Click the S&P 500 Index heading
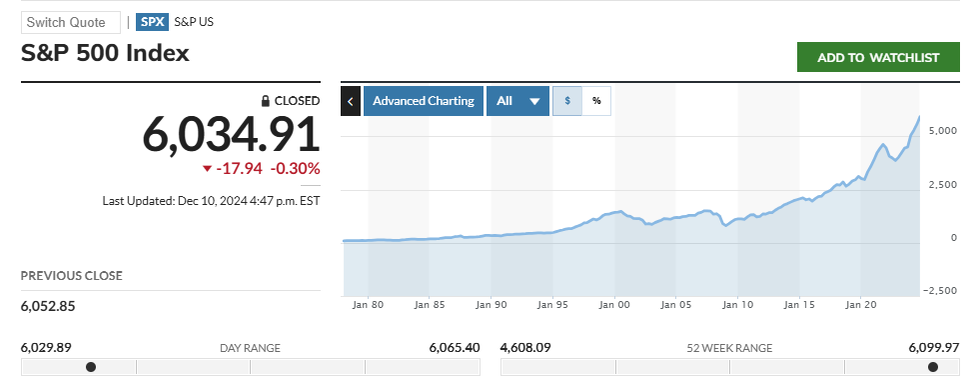The image size is (980, 385). pyautogui.click(x=105, y=53)
